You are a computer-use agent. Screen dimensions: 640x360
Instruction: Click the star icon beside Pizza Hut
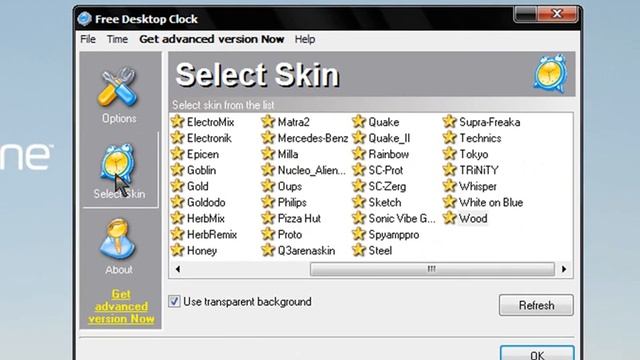(268, 218)
